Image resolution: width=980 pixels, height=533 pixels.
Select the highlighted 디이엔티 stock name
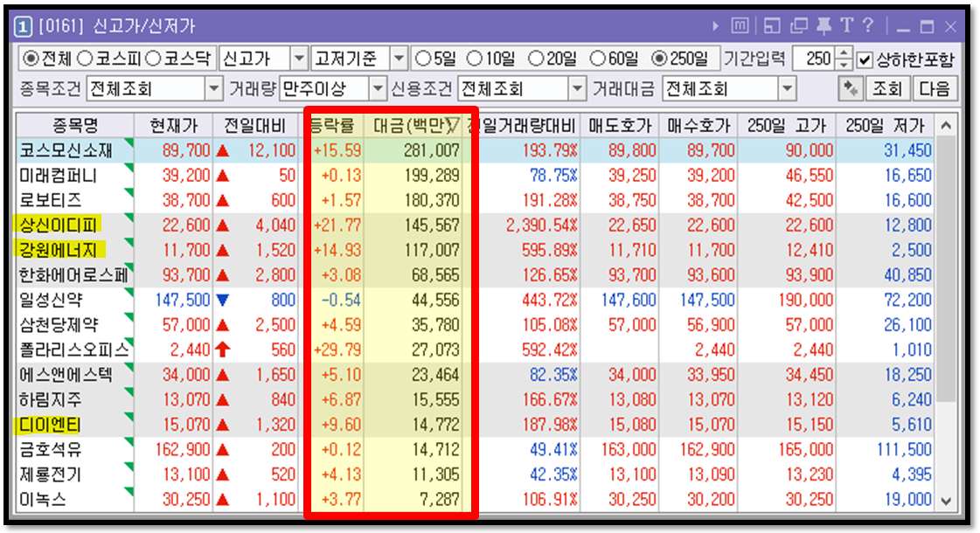[x=50, y=425]
